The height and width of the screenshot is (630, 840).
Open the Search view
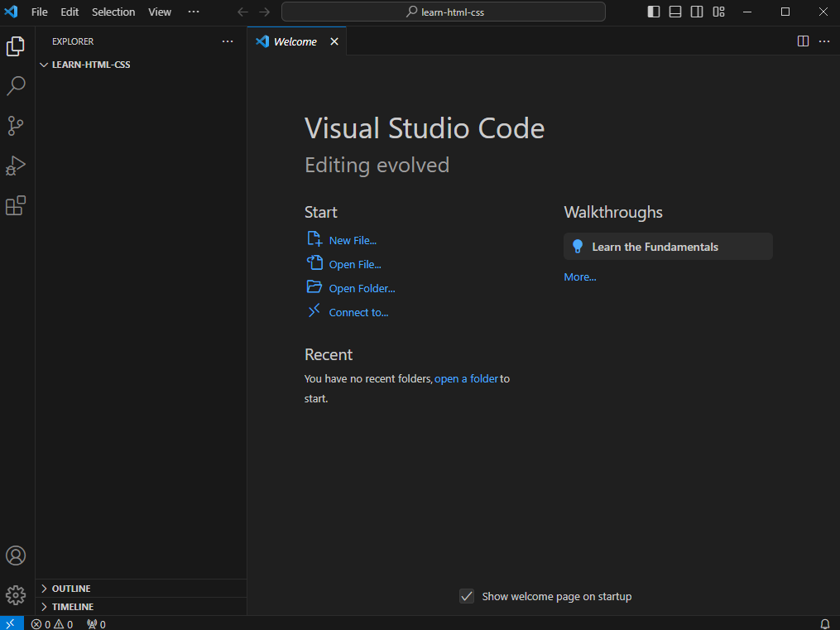pos(16,86)
